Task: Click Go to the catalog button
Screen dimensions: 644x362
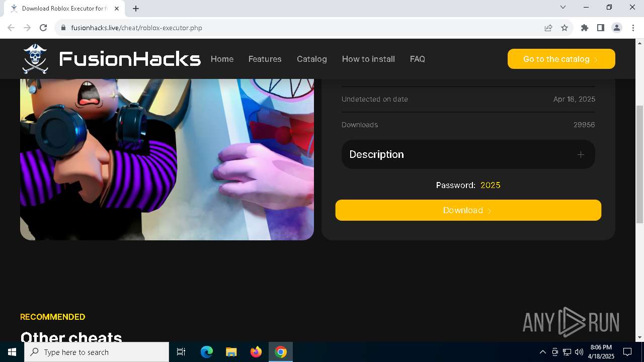Action: (x=561, y=59)
